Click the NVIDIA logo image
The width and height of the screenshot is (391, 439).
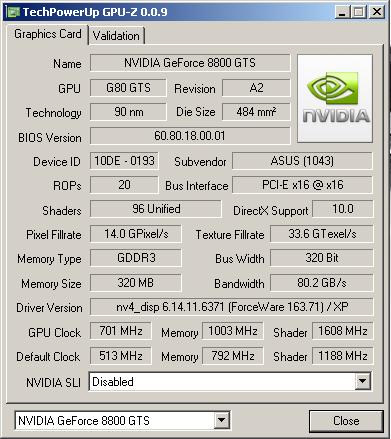pyautogui.click(x=335, y=99)
